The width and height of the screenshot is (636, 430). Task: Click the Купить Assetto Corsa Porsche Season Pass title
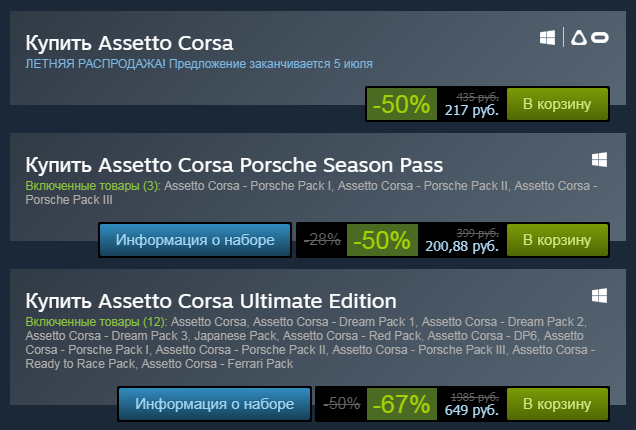pyautogui.click(x=234, y=165)
